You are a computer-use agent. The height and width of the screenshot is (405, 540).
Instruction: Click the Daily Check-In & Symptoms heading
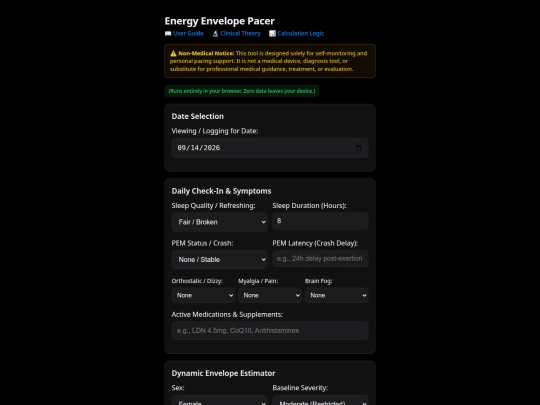[x=221, y=191]
